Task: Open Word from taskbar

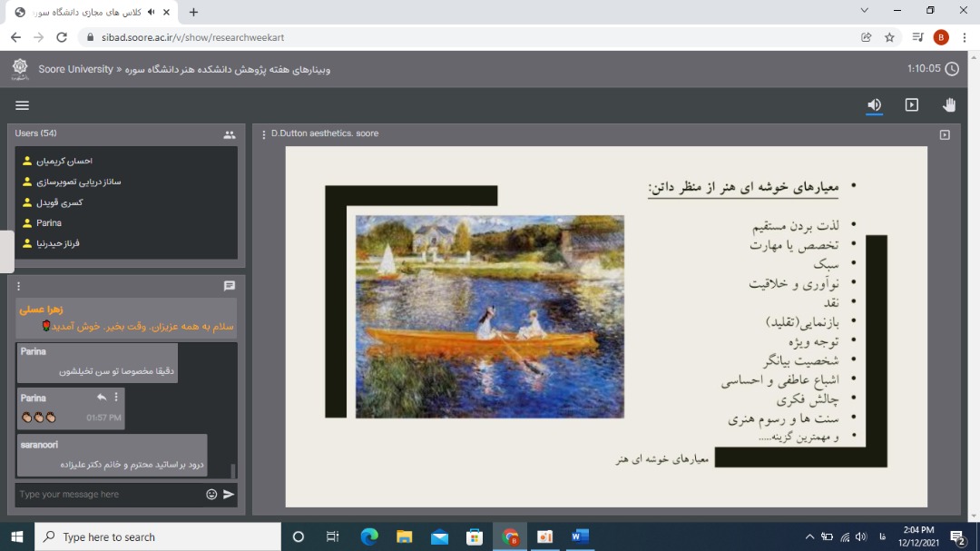Action: pyautogui.click(x=580, y=536)
